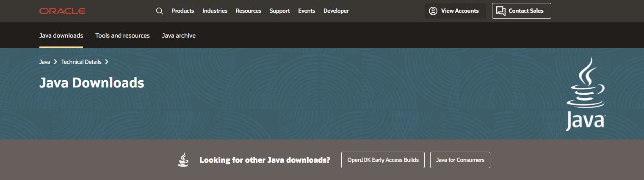Image resolution: width=644 pixels, height=180 pixels.
Task: Click the Contact Sales button
Action: (522, 11)
